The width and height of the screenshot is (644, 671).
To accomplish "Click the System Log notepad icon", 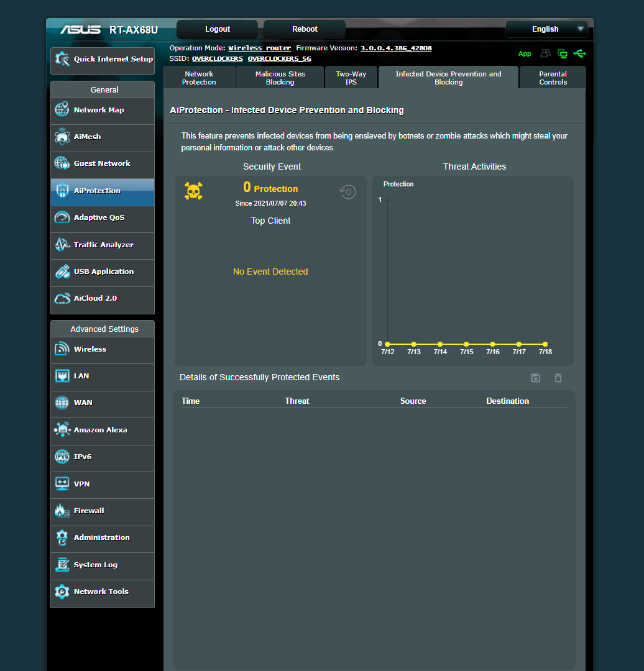I will [62, 564].
